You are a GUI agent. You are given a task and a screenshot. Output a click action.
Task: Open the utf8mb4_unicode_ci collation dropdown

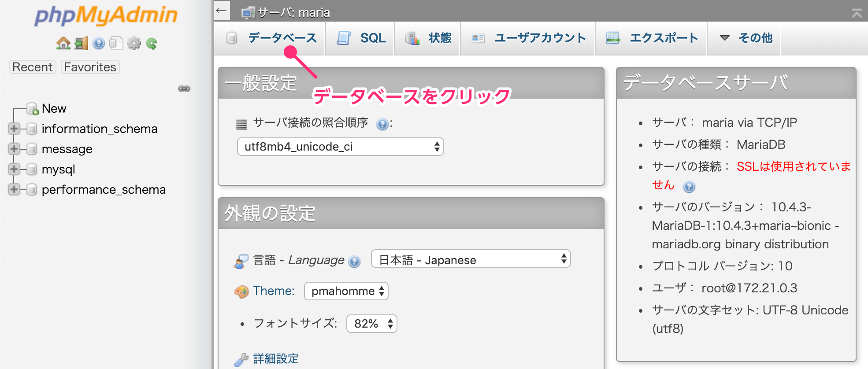pyautogui.click(x=341, y=147)
